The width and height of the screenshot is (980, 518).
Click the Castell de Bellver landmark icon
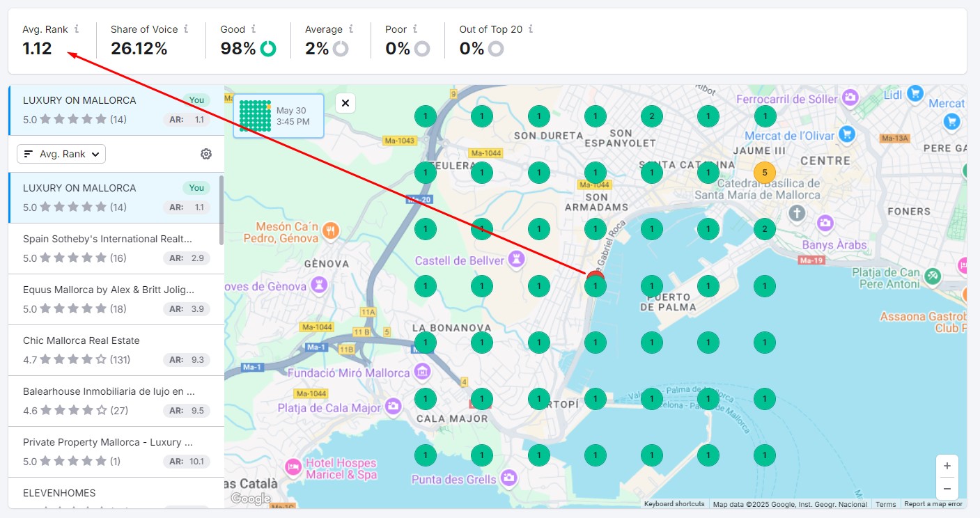point(517,260)
